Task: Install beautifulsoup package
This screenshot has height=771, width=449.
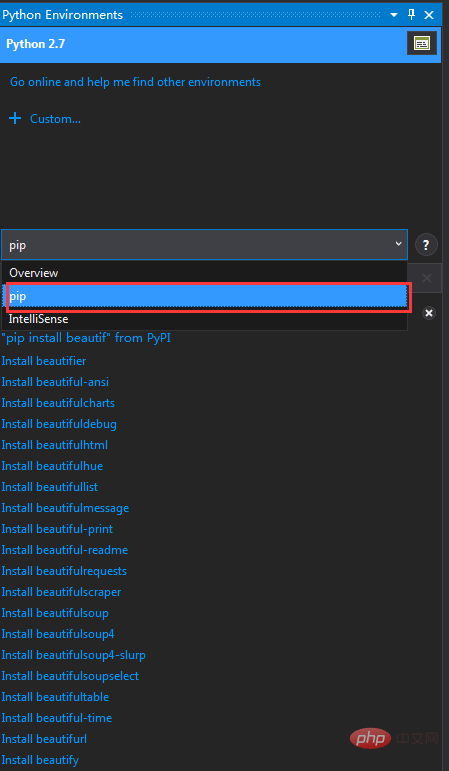Action: click(55, 613)
